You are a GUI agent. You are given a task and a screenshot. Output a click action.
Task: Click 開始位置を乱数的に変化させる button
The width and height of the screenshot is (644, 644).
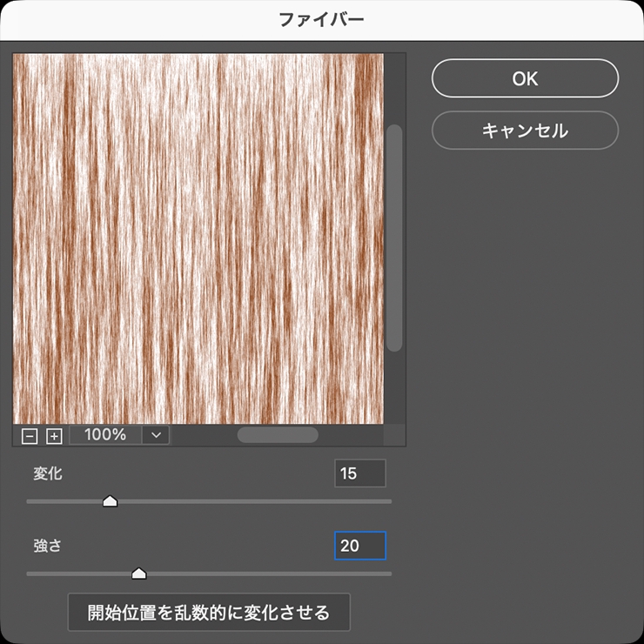pos(209,613)
